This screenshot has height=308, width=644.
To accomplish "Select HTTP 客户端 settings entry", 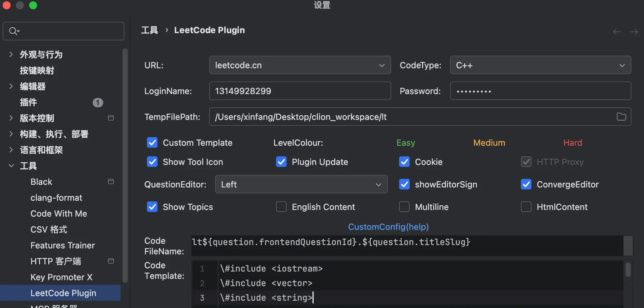I will [56, 261].
